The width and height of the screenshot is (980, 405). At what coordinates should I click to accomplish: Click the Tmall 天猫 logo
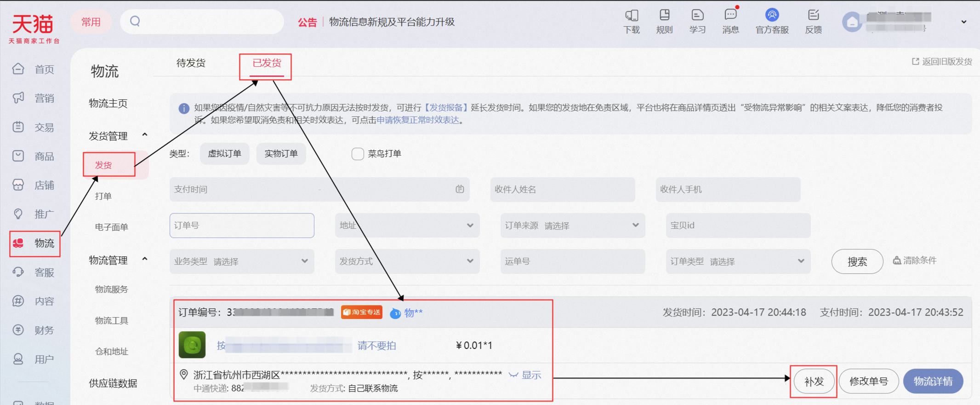tap(33, 29)
